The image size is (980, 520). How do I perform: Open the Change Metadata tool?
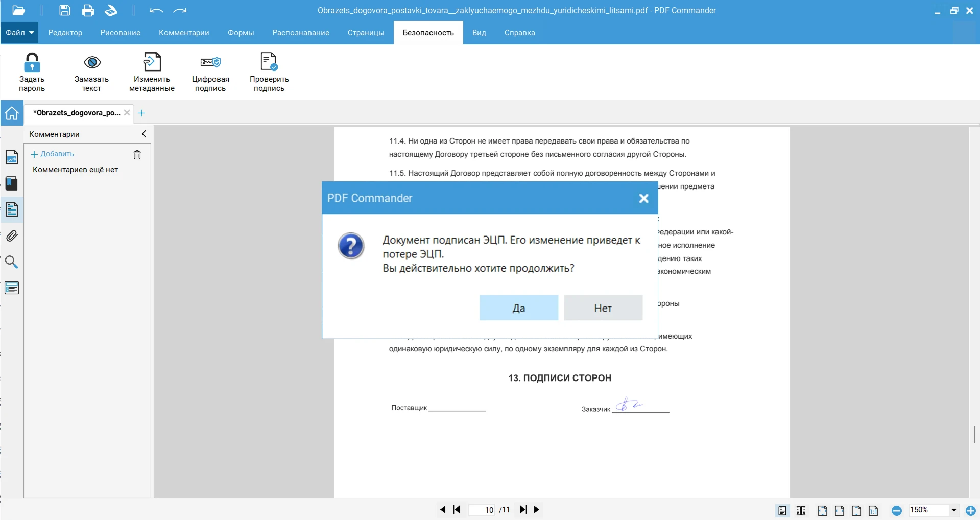tap(152, 63)
